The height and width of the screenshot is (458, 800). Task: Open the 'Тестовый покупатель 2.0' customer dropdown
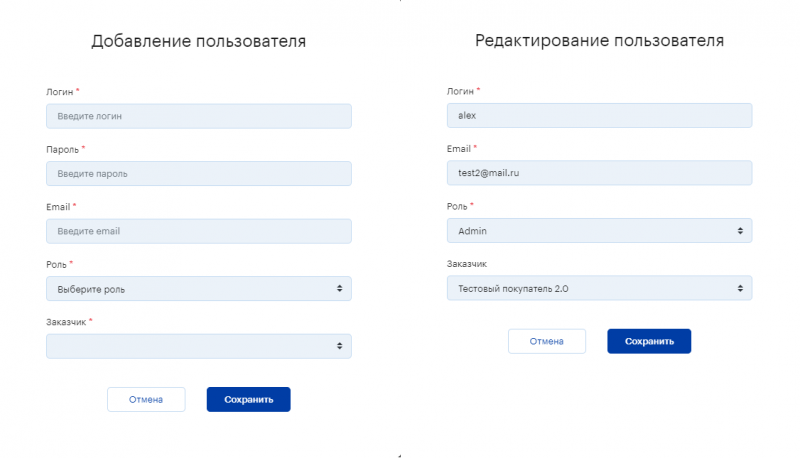[x=599, y=288]
